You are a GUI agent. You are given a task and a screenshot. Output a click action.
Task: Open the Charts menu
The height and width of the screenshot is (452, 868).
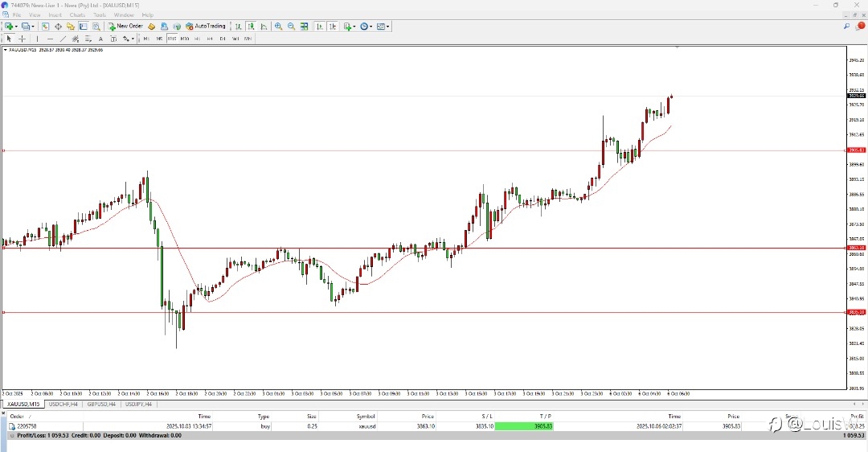click(x=77, y=15)
